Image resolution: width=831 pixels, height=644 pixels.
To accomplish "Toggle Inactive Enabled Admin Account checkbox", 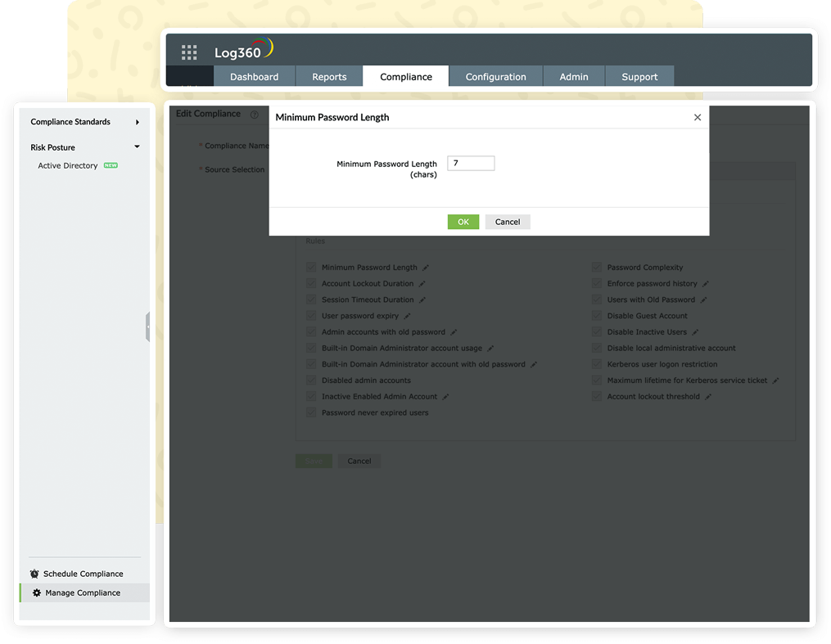I will tap(311, 396).
